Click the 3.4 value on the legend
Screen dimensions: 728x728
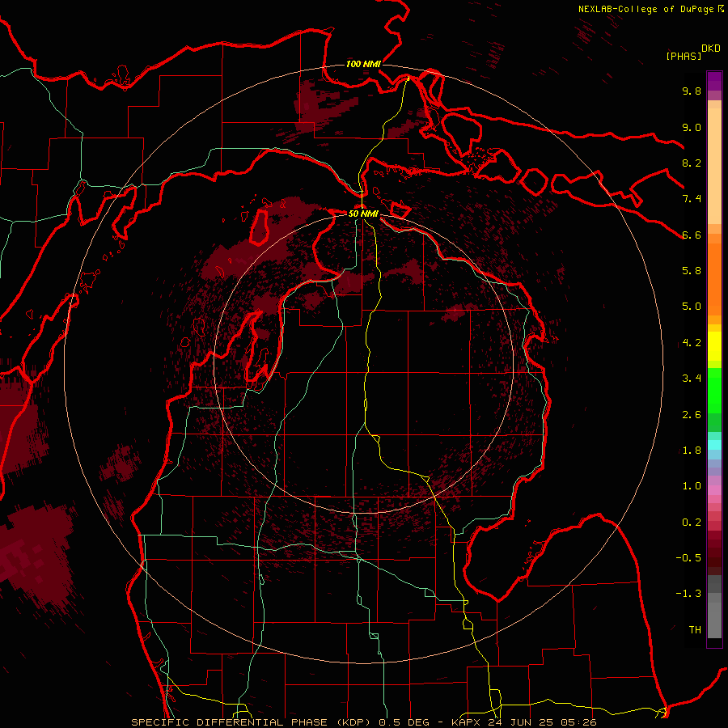692,379
